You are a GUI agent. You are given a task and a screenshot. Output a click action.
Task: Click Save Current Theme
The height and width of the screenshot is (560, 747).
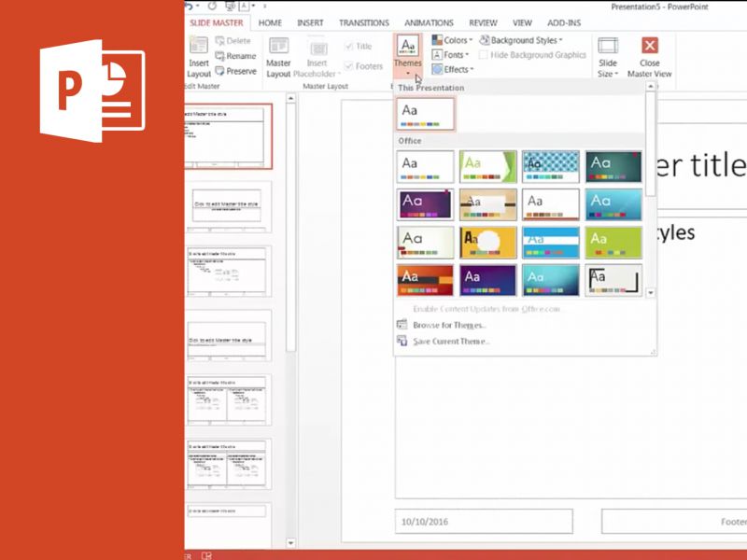454,342
